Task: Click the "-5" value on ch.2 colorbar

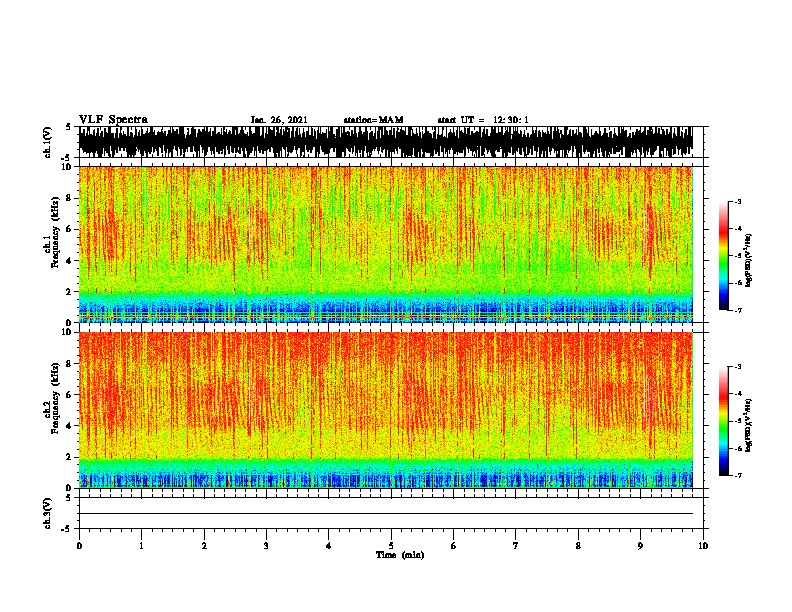Action: 737,421
